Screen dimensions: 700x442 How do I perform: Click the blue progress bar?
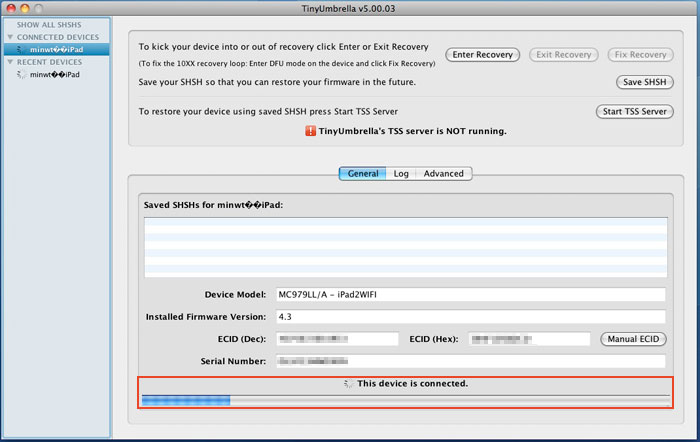click(x=186, y=400)
